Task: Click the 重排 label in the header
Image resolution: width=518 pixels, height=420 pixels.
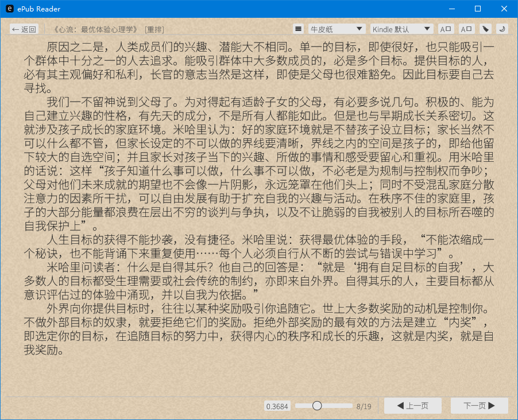Action: pyautogui.click(x=154, y=29)
